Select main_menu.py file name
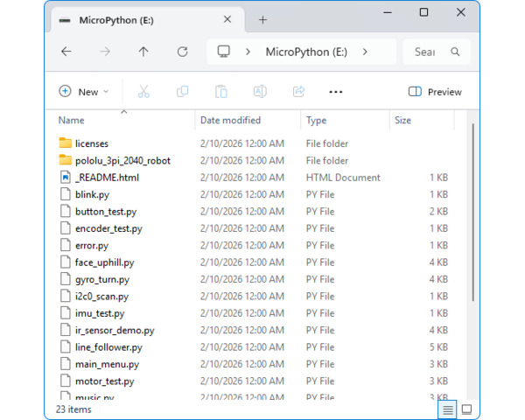Image resolution: width=525 pixels, height=420 pixels. tap(107, 364)
